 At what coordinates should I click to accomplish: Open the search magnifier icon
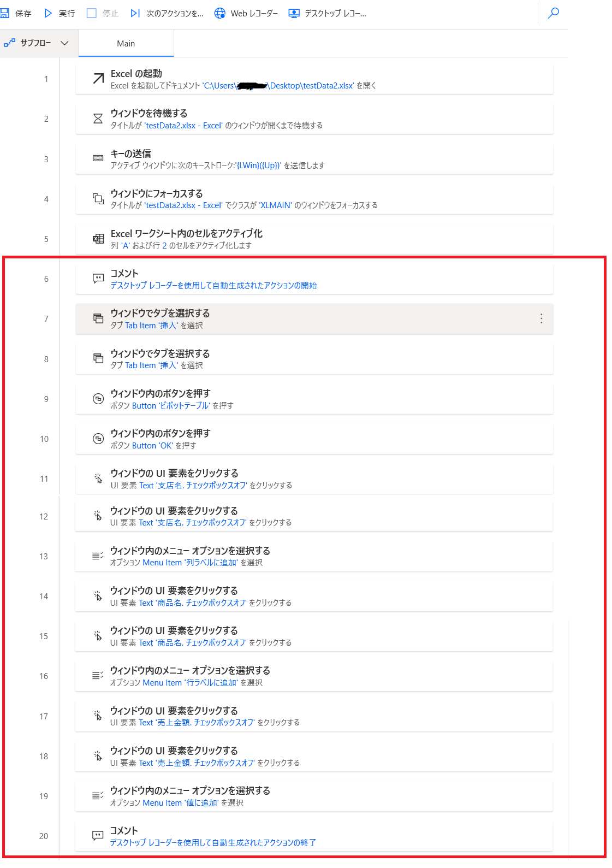[553, 13]
